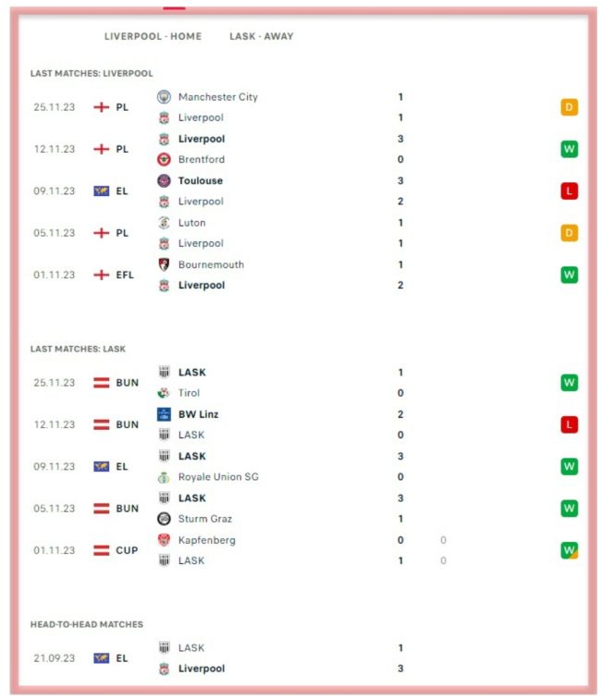Click the Toulouse club crest
601x700 pixels.
coord(164,181)
